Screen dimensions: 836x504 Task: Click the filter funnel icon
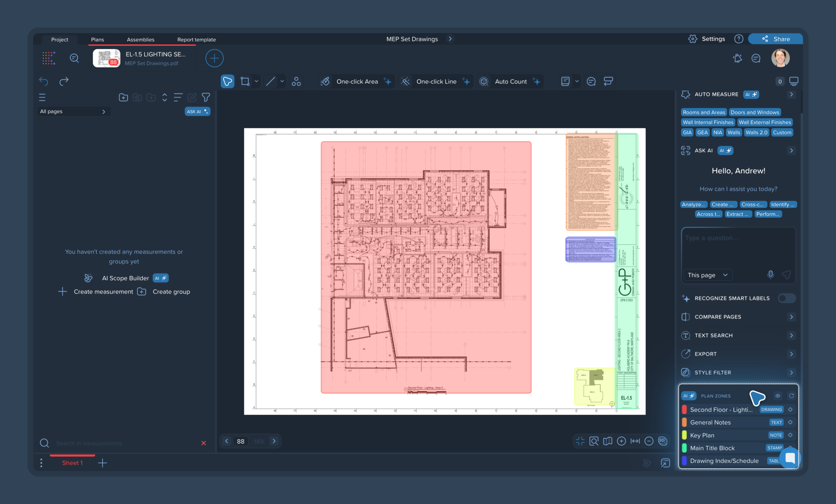(206, 98)
